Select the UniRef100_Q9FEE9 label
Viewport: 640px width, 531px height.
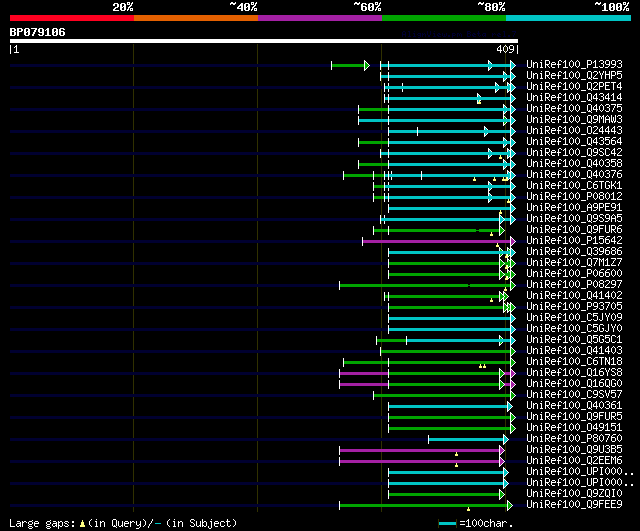click(574, 505)
